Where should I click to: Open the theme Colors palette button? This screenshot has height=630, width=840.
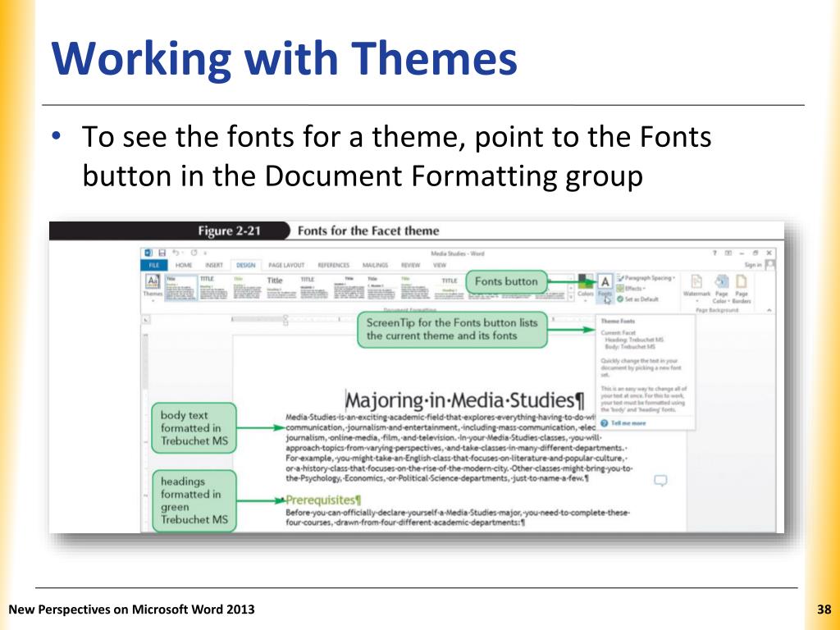[586, 286]
